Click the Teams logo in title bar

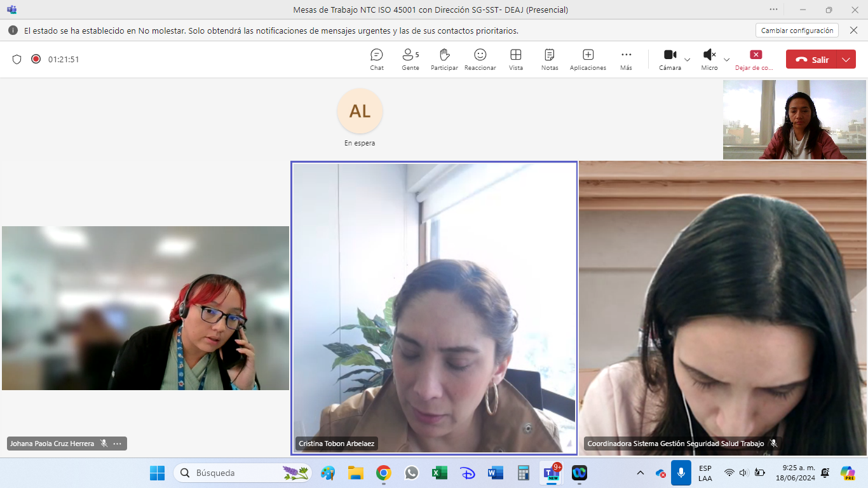tap(11, 10)
